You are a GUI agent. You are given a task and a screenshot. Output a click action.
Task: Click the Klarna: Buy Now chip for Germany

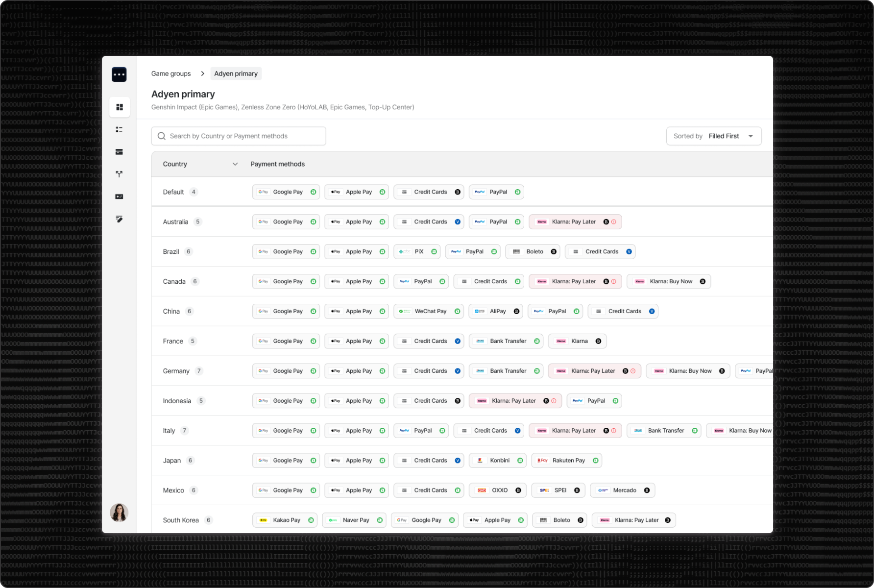[688, 371]
